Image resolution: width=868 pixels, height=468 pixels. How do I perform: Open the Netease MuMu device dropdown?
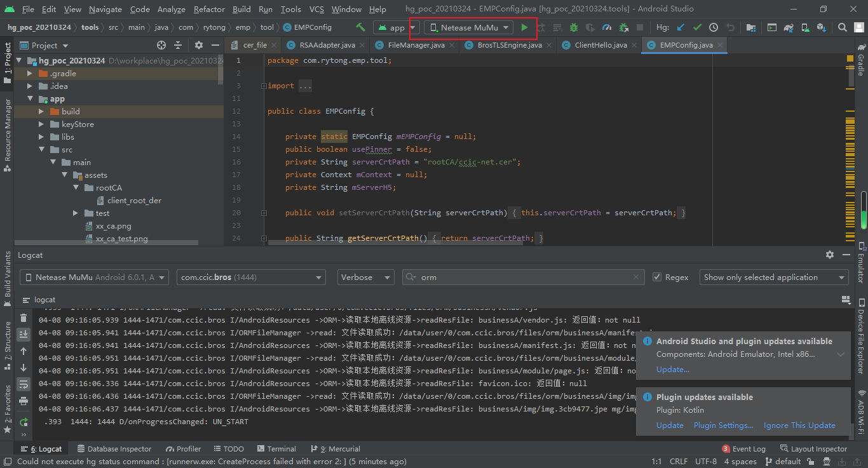[470, 27]
